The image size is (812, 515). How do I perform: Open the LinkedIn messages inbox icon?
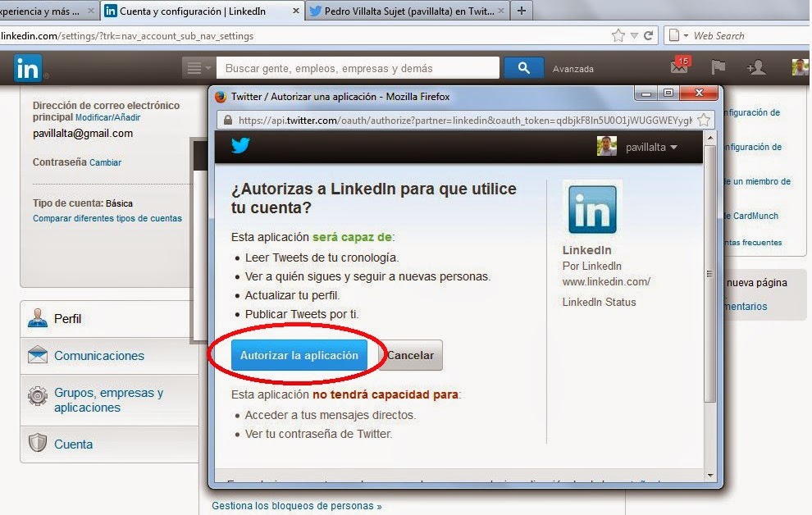680,66
